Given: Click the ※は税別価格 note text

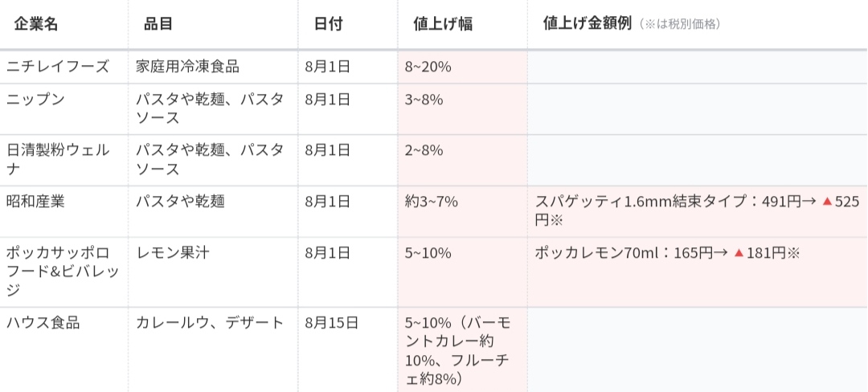Looking at the screenshot, I should 680,25.
